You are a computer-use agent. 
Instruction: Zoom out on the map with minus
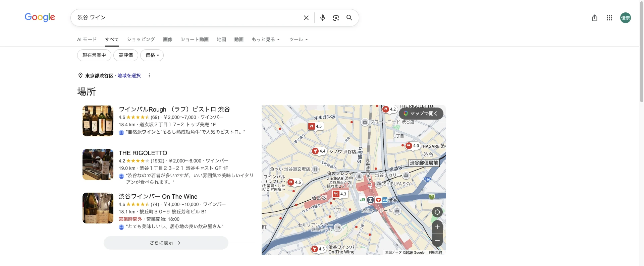[437, 240]
